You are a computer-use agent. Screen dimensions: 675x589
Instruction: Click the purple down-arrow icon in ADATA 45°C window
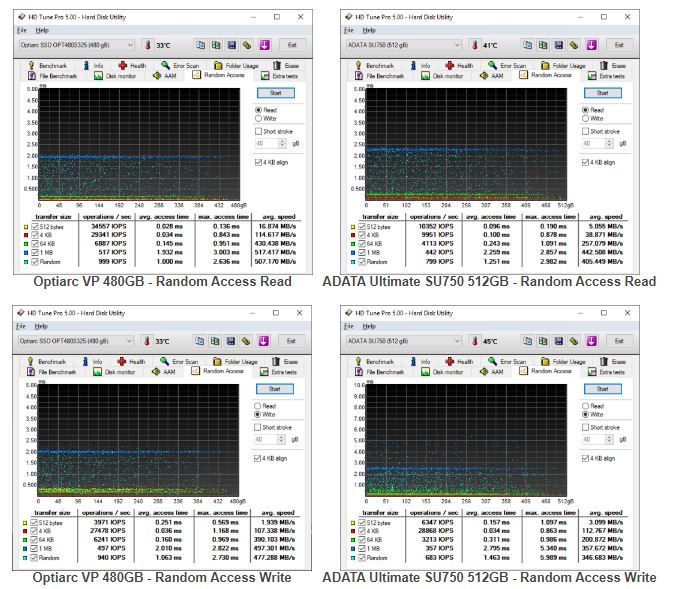592,341
